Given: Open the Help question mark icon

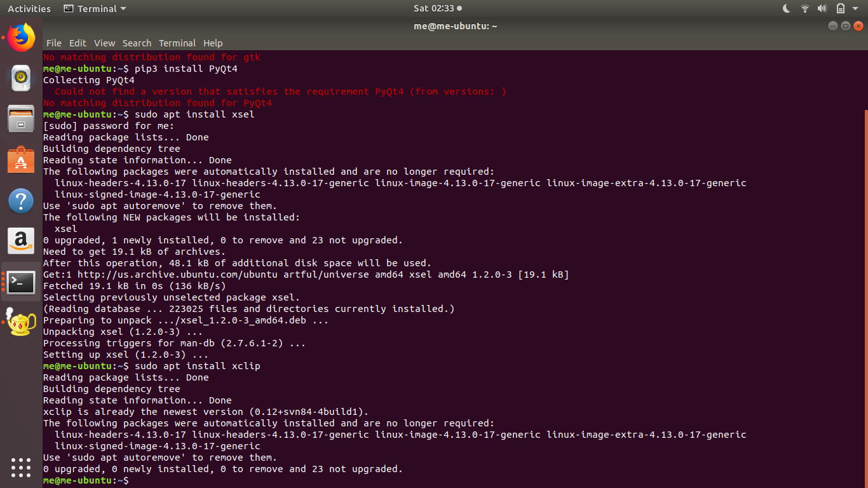Looking at the screenshot, I should [21, 201].
